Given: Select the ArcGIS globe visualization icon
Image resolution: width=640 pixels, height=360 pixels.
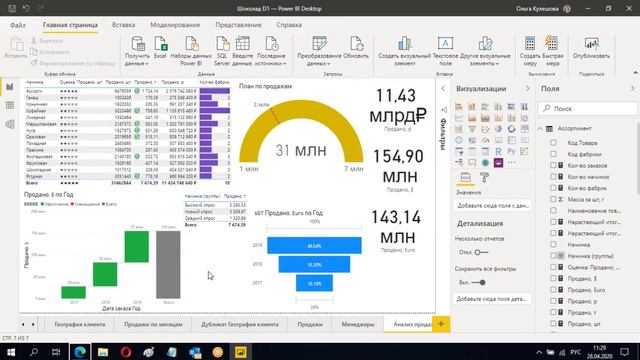Looking at the screenshot, I should click(x=485, y=162).
